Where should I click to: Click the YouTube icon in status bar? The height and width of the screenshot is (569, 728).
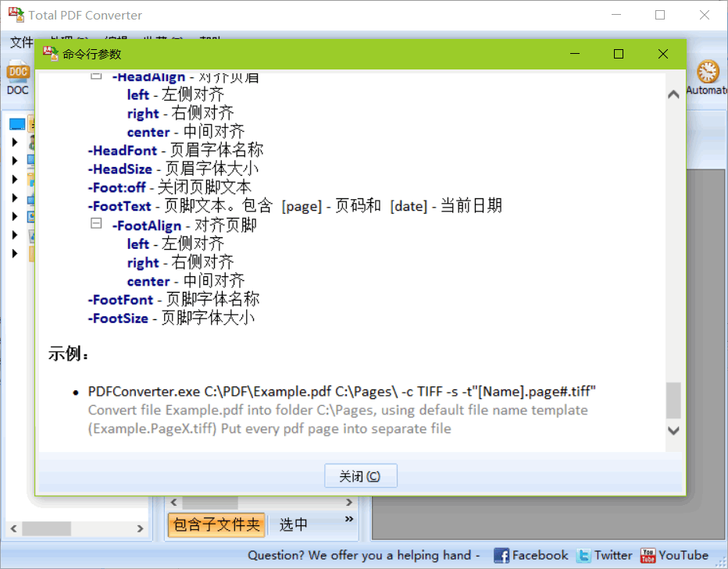[648, 555]
